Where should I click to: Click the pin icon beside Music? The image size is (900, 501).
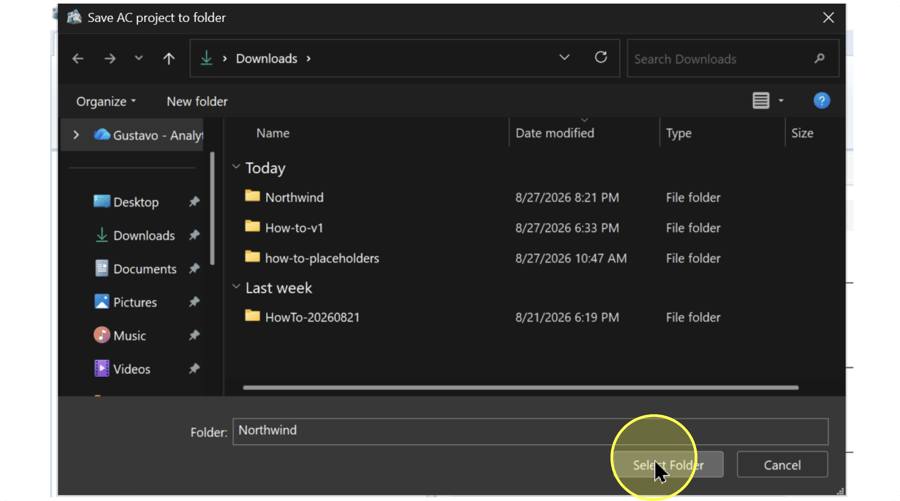[194, 335]
